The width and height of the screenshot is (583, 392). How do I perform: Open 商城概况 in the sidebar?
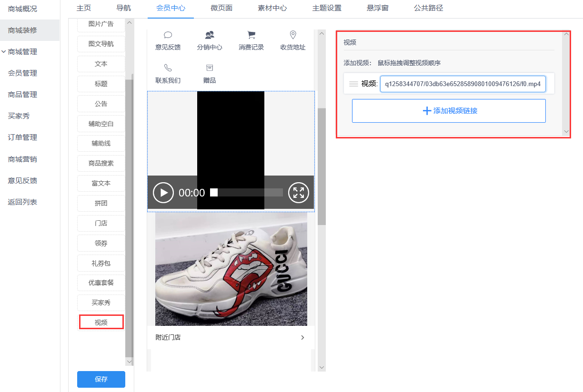22,9
